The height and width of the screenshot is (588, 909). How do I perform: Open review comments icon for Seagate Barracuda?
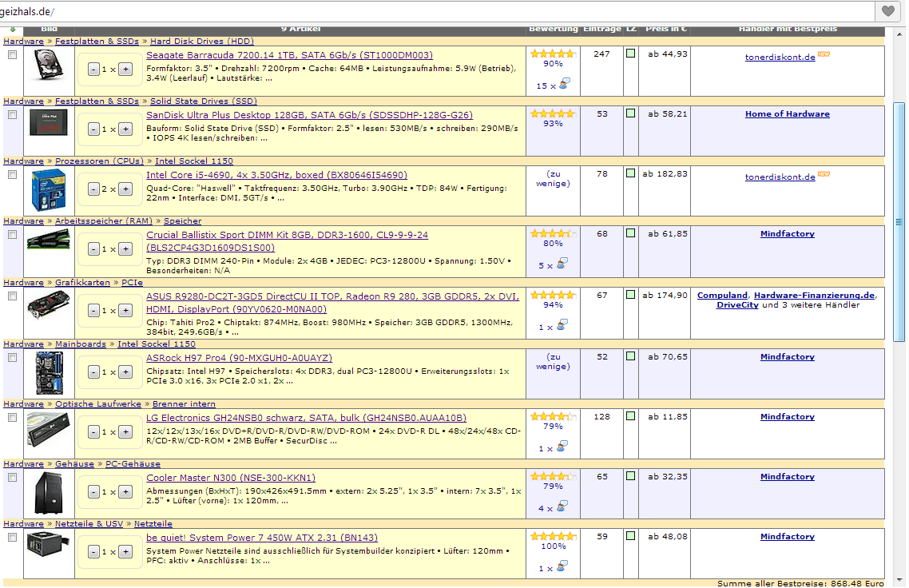click(563, 84)
